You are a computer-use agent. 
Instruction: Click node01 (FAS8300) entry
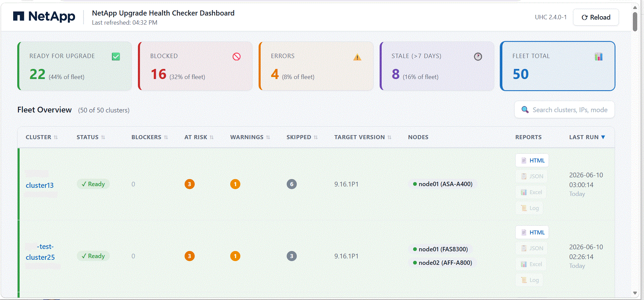click(440, 249)
